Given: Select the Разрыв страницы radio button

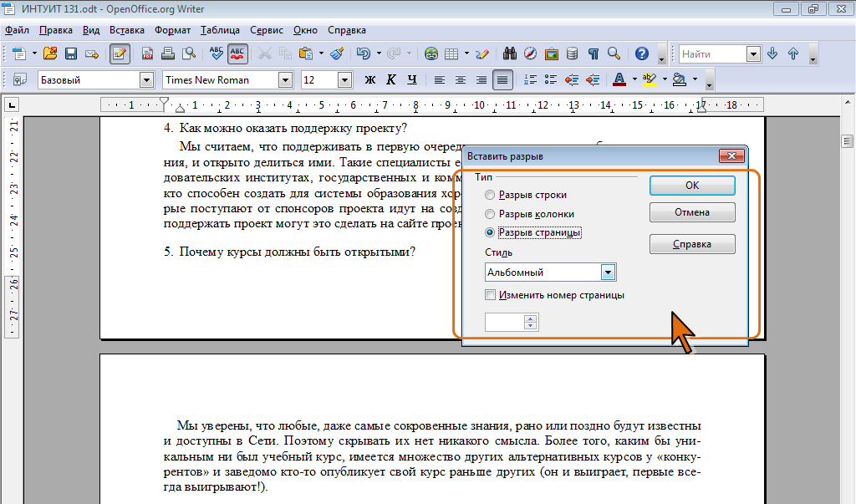Looking at the screenshot, I should (490, 232).
